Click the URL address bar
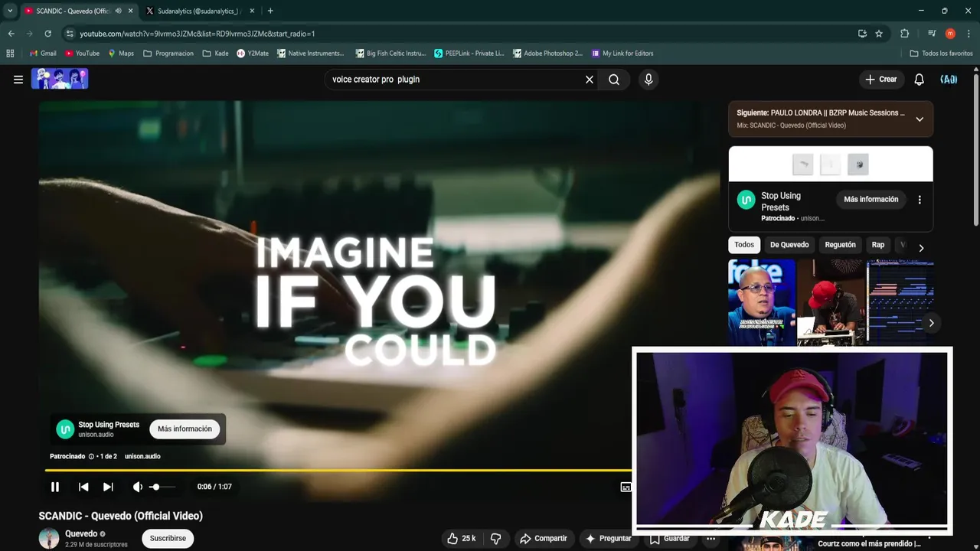This screenshot has height=551, width=980. click(459, 34)
